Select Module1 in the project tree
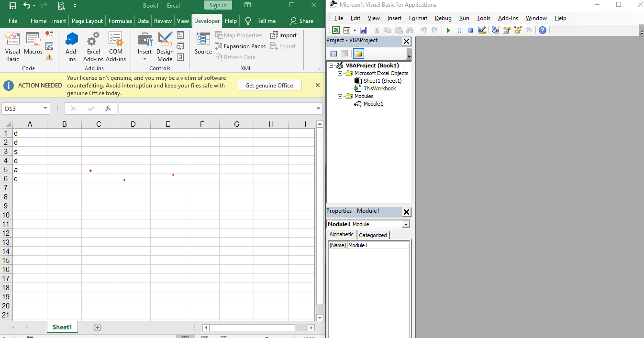This screenshot has width=644, height=338. [x=373, y=104]
